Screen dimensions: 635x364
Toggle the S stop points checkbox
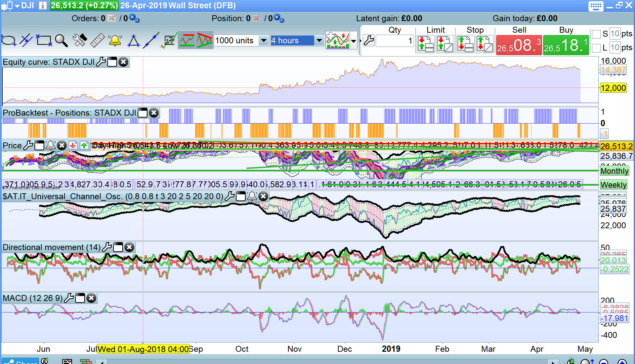pyautogui.click(x=596, y=34)
